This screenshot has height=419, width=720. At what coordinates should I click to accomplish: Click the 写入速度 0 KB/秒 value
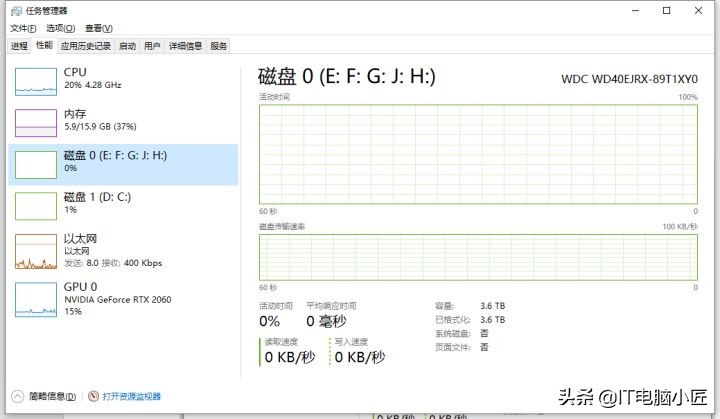[360, 357]
